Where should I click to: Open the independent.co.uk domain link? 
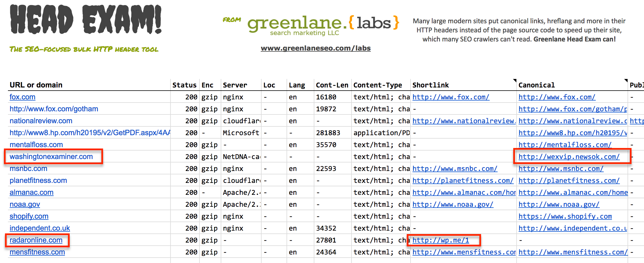click(40, 228)
